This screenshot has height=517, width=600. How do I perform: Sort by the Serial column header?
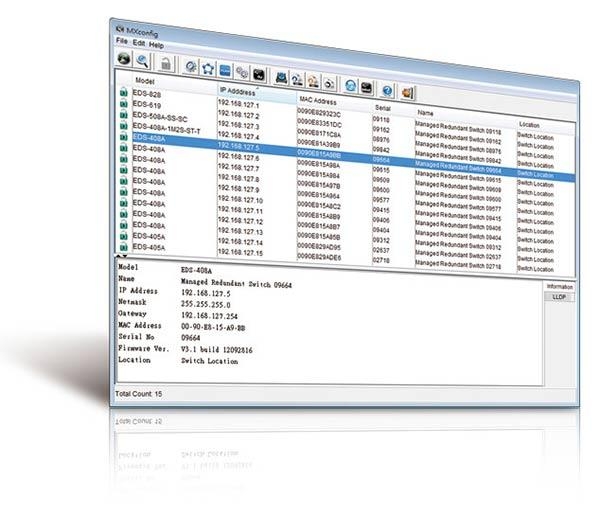click(383, 108)
